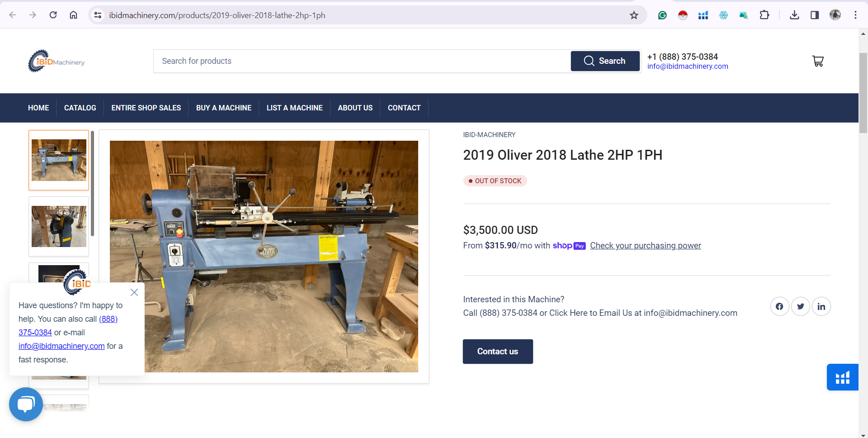This screenshot has height=438, width=868.
Task: Reload the current page
Action: coord(53,15)
